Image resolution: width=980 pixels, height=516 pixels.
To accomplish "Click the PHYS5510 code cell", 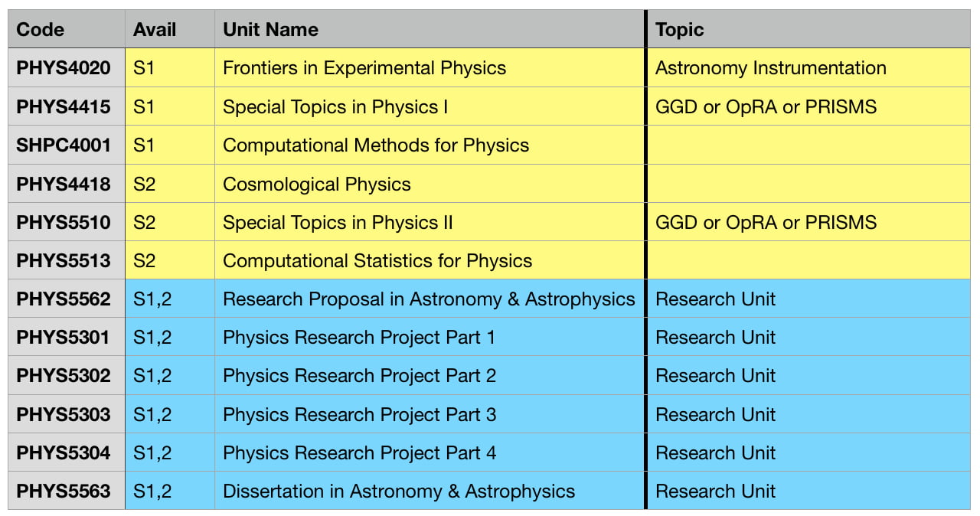I will 64,223.
